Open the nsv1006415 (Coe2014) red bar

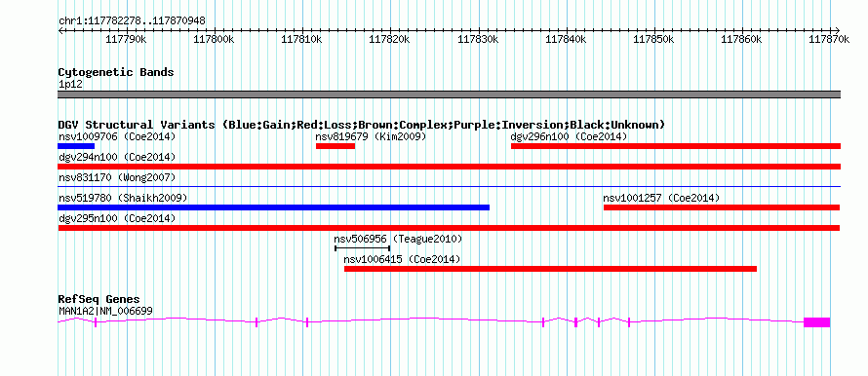[x=550, y=269]
